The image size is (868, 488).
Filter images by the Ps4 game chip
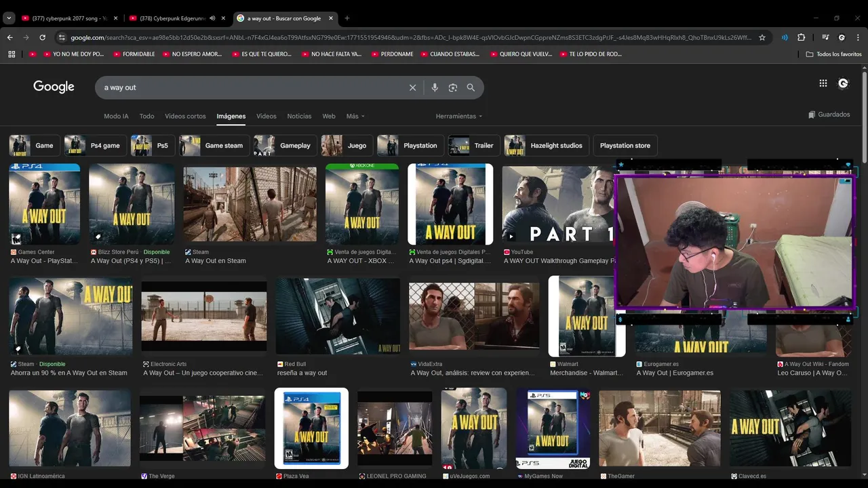95,146
